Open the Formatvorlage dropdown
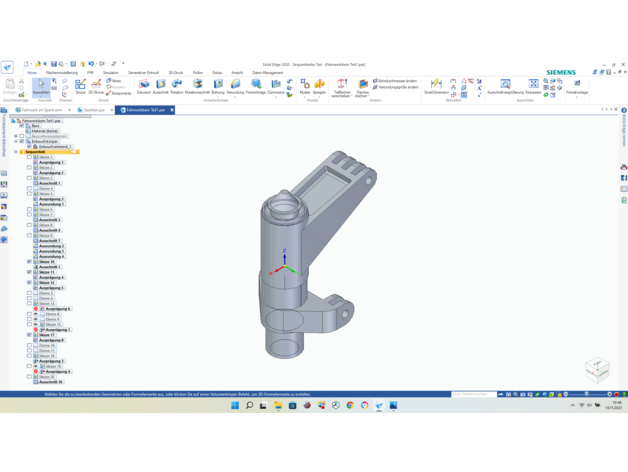 coord(577,87)
